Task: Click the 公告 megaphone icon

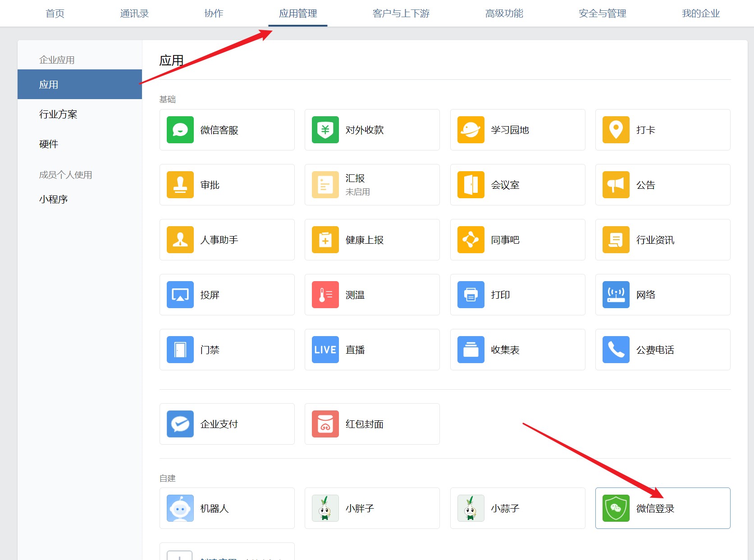Action: pos(616,185)
